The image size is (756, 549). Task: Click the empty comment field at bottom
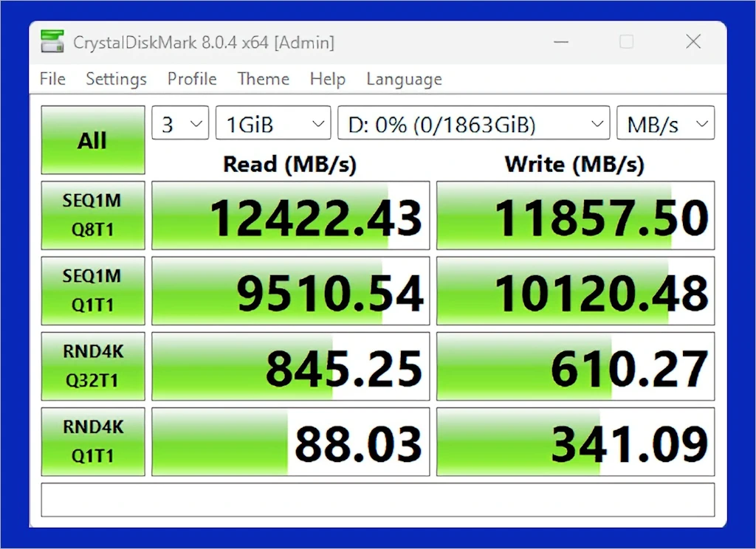pyautogui.click(x=377, y=500)
